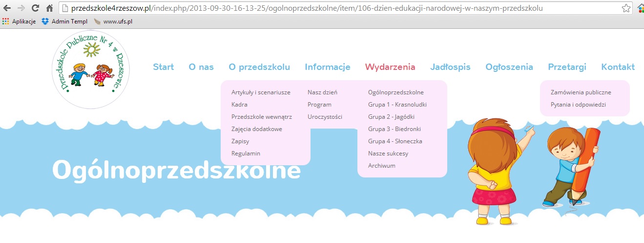Open the O przedszkolu menu
This screenshot has width=644, height=243.
tap(259, 67)
